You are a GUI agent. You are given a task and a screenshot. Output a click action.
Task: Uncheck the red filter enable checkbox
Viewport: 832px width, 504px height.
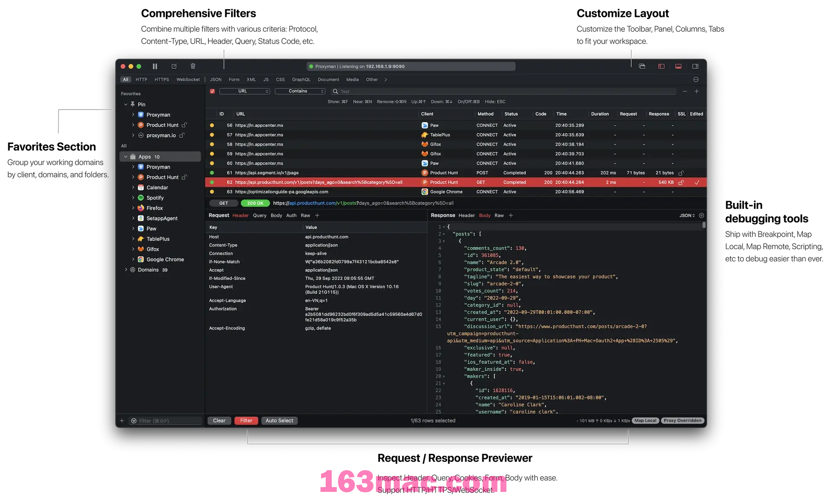(212, 91)
